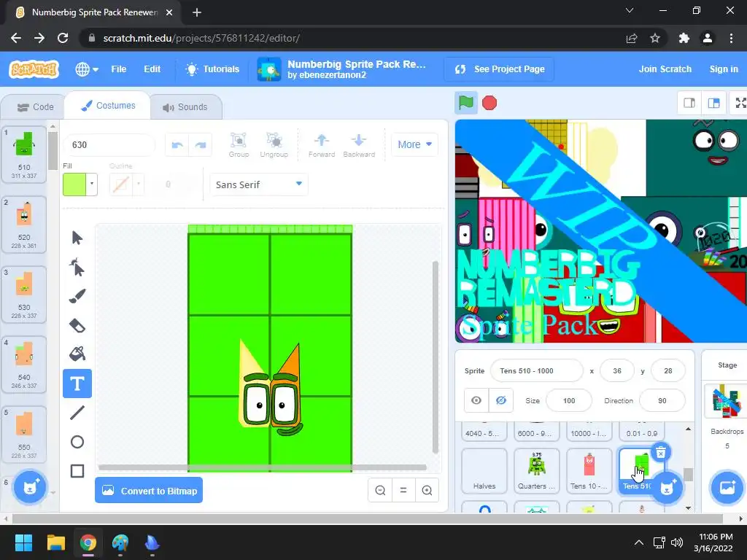This screenshot has width=747, height=560.
Task: Switch to the Sounds tab
Action: coord(185,107)
